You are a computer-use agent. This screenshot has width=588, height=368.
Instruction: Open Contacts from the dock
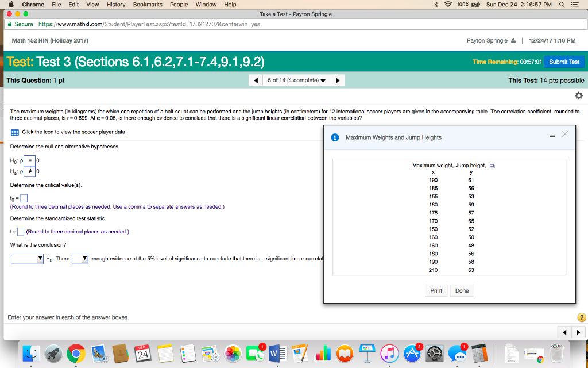[x=121, y=354]
